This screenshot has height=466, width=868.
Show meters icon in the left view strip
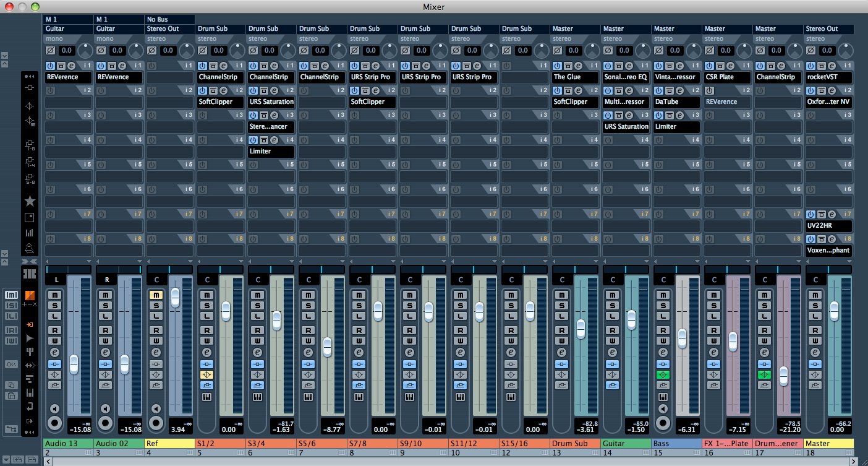[30, 233]
